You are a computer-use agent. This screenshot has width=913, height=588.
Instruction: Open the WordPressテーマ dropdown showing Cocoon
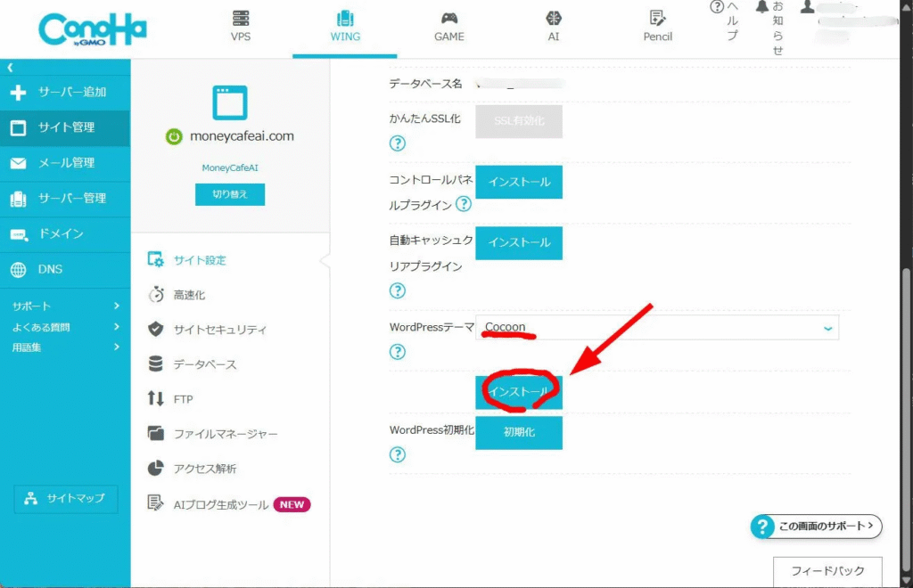pos(657,328)
